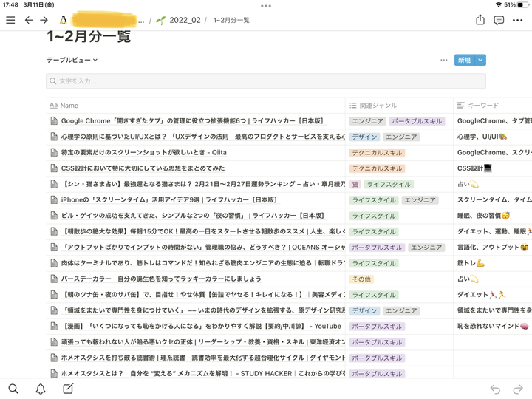Tap the 文字を入力 search field
This screenshot has height=399, width=532.
[x=266, y=81]
